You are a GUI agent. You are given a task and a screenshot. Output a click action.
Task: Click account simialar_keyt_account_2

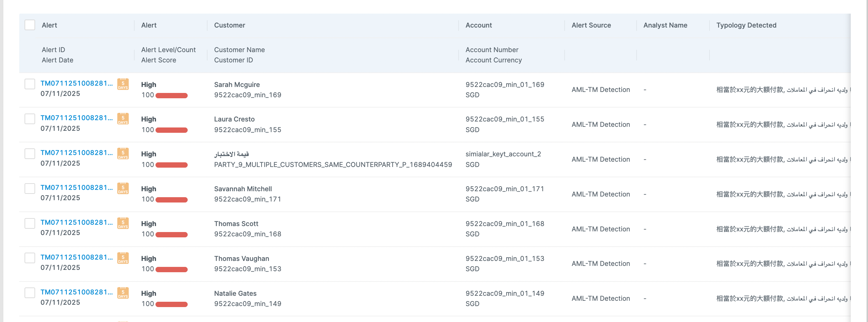[503, 154]
